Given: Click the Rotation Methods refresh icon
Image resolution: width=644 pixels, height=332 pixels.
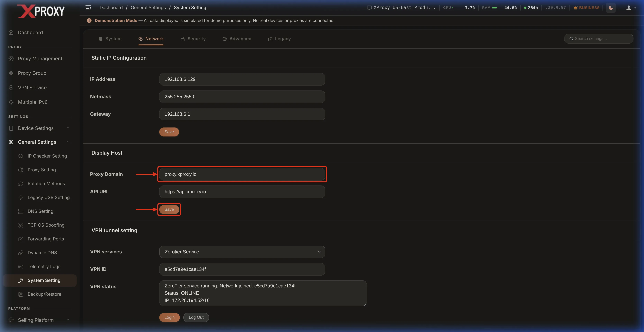Looking at the screenshot, I should (21, 184).
